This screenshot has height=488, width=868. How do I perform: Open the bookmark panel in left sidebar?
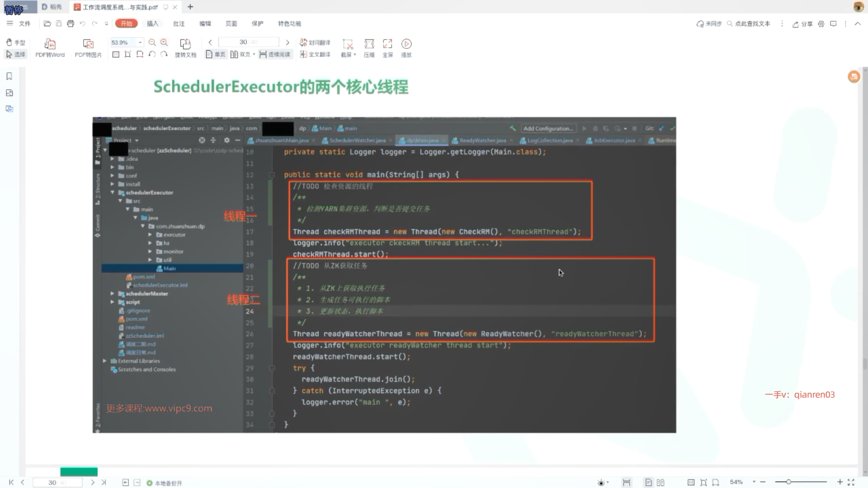point(9,76)
